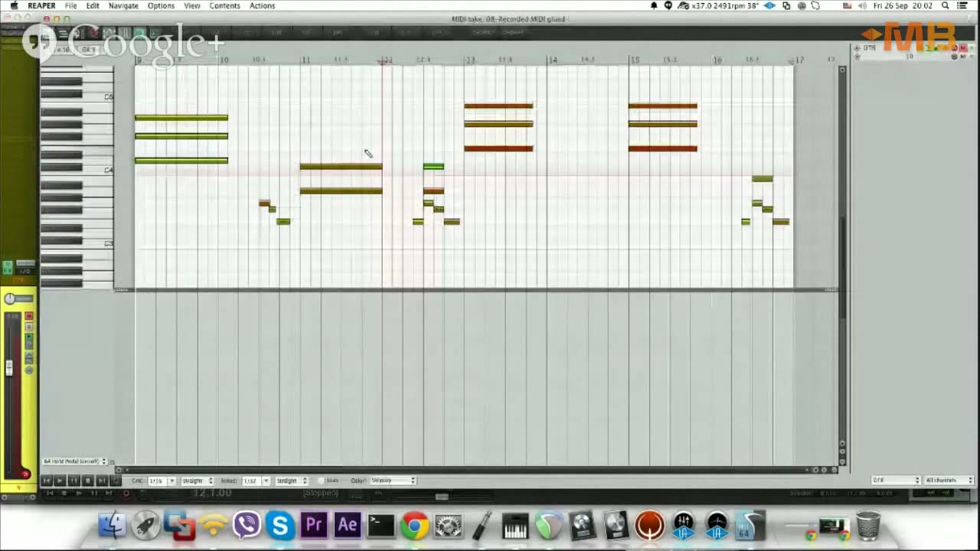The height and width of the screenshot is (551, 980).
Task: Open the Trash in the Dock
Action: [x=868, y=526]
